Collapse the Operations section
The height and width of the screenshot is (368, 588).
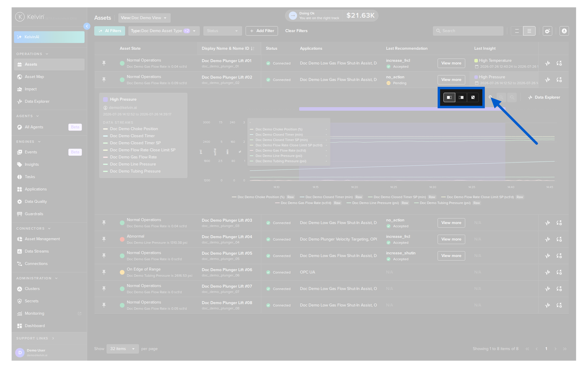[x=47, y=54]
